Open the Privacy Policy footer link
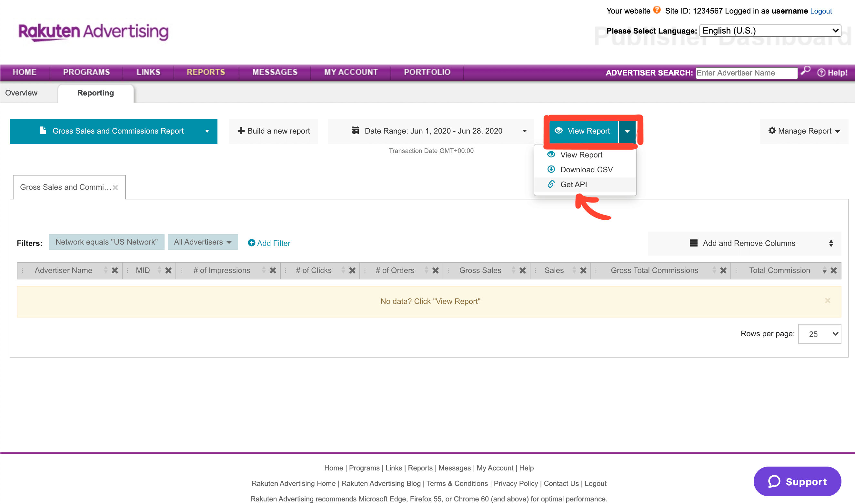The width and height of the screenshot is (855, 504). [516, 483]
